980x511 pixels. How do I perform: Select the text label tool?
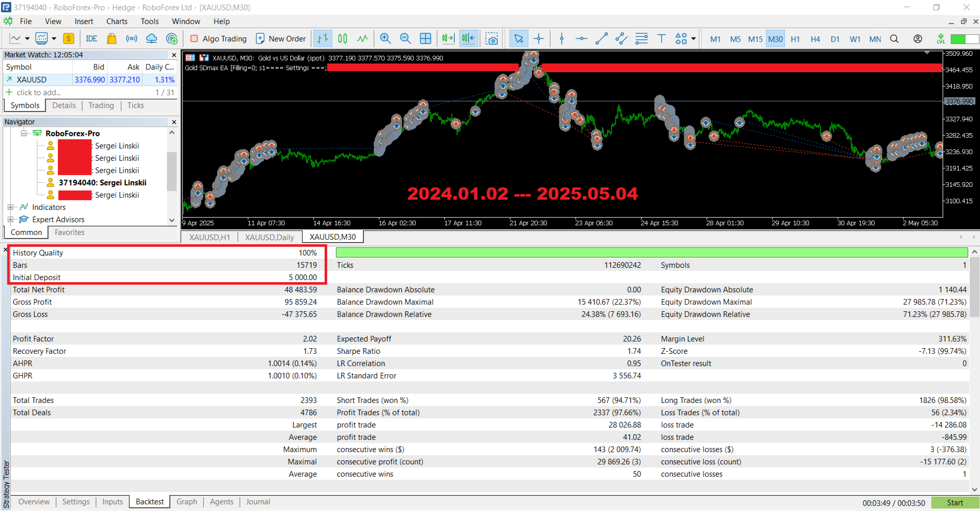662,38
